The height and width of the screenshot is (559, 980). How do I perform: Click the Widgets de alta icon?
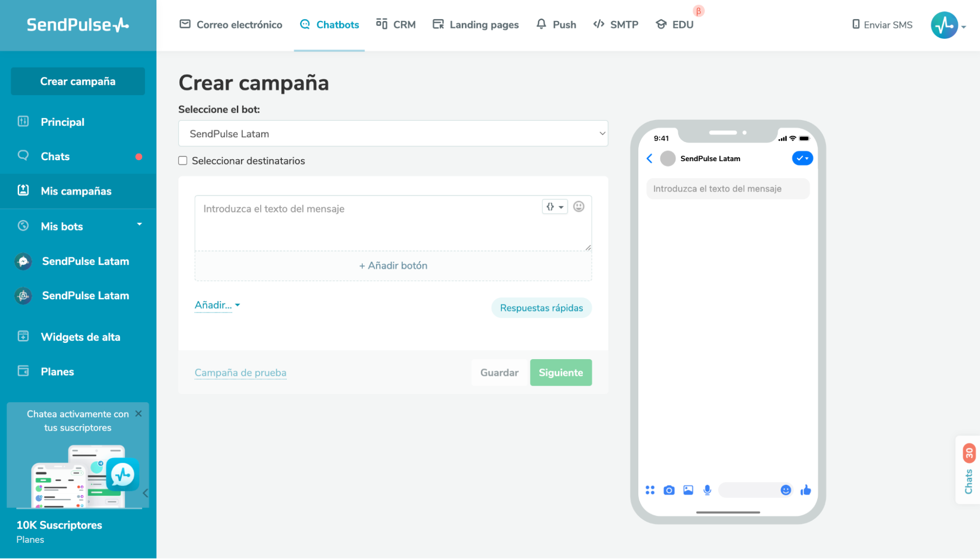(x=23, y=336)
